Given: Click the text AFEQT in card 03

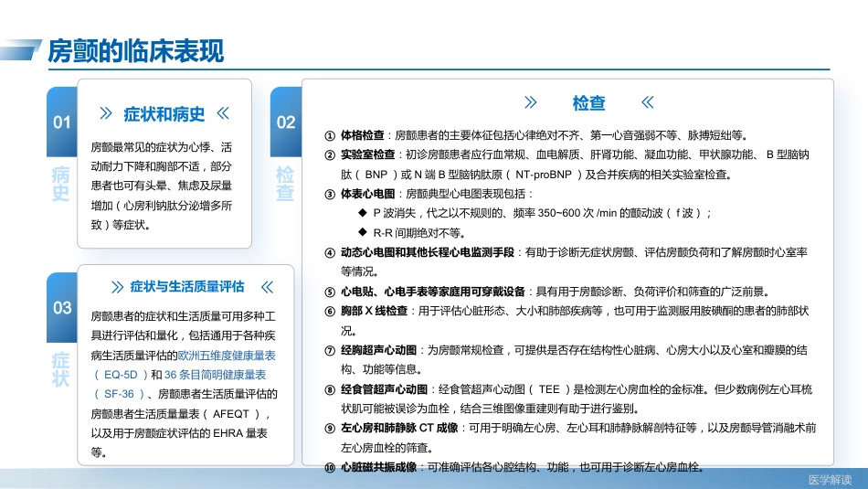Looking at the screenshot, I should [231, 414].
